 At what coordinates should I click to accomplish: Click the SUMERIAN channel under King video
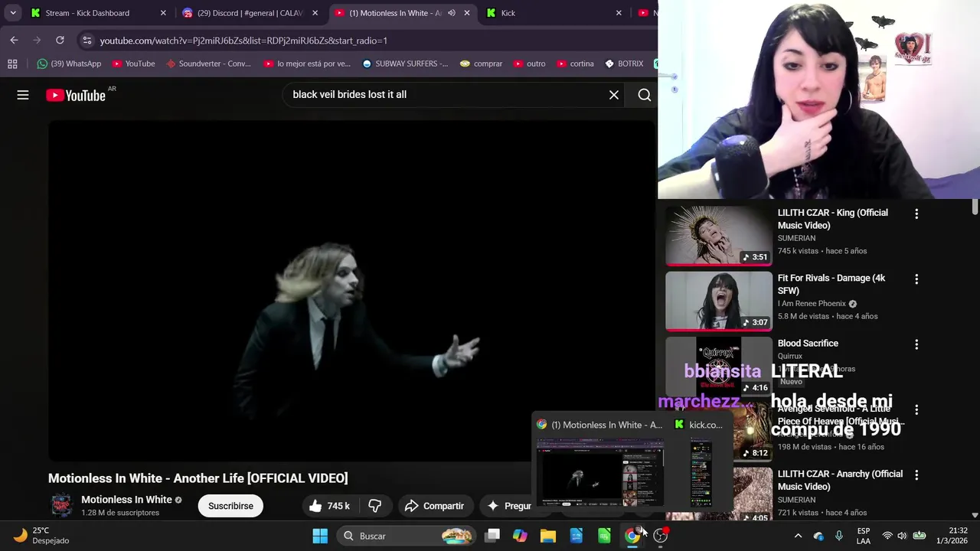(x=796, y=238)
